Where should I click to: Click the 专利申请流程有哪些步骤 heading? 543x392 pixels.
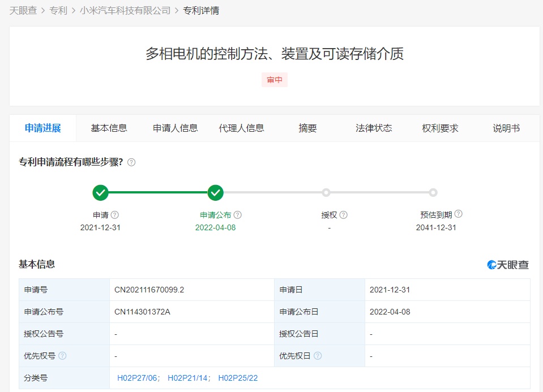tap(71, 162)
